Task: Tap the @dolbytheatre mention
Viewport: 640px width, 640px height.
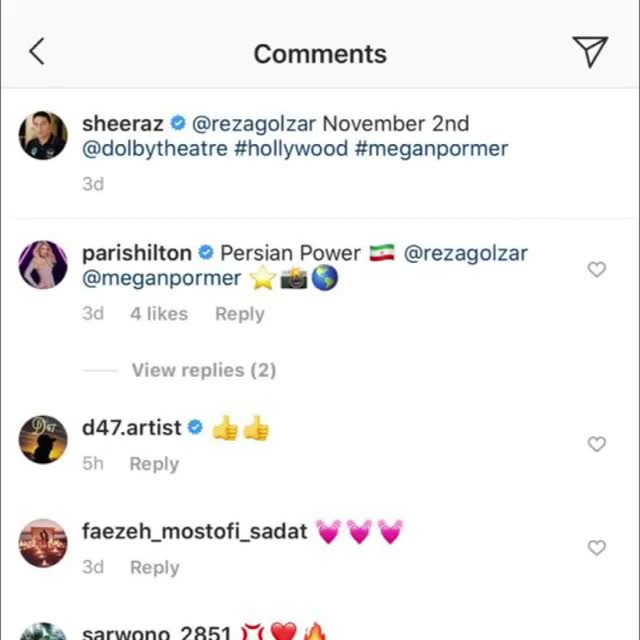Action: (156, 149)
